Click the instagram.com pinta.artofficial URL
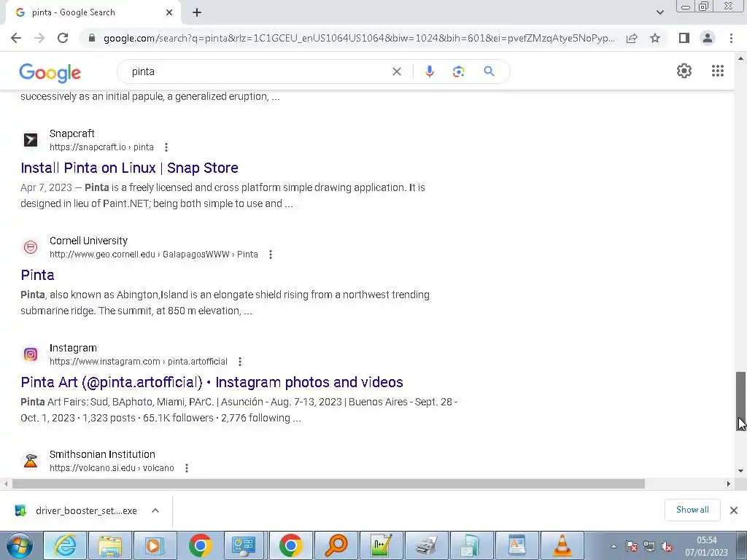The height and width of the screenshot is (560, 747). [138, 362]
